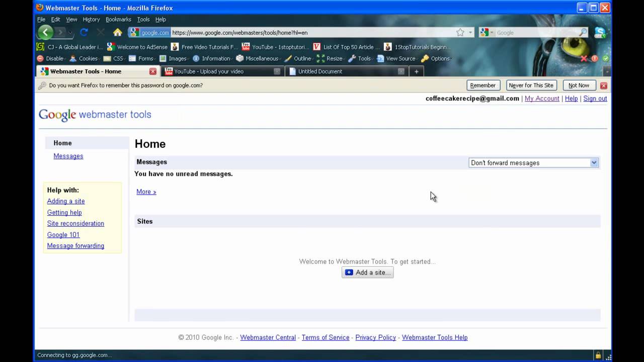Image resolution: width=644 pixels, height=362 pixels.
Task: Open the Welcome to AdSense bookmark
Action: pyautogui.click(x=137, y=47)
